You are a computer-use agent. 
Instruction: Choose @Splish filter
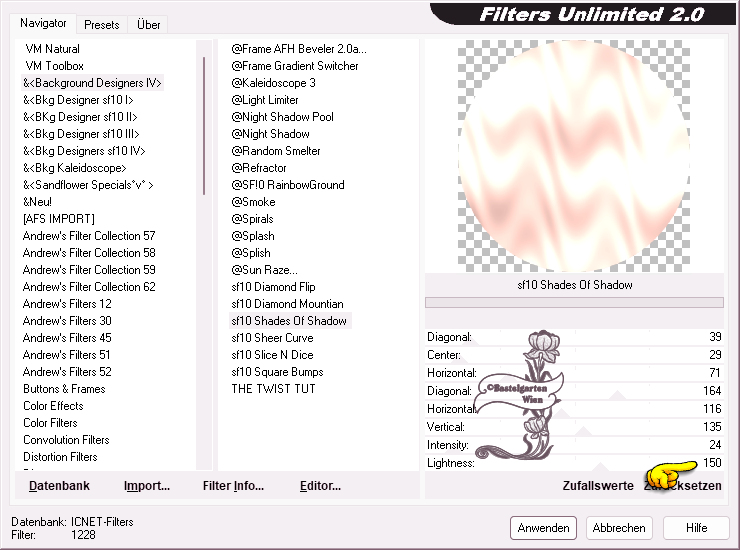(251, 253)
